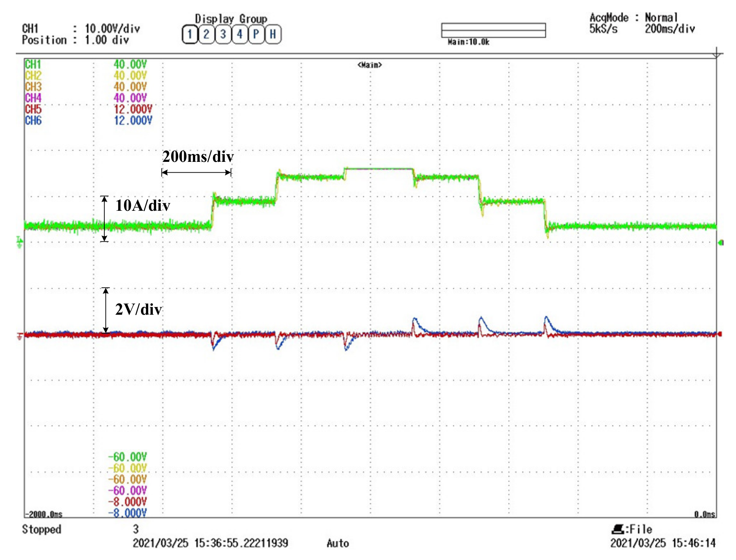This screenshot has height=560, width=736.
Task: Click the green CH1 ground marker
Action: pyautogui.click(x=19, y=242)
